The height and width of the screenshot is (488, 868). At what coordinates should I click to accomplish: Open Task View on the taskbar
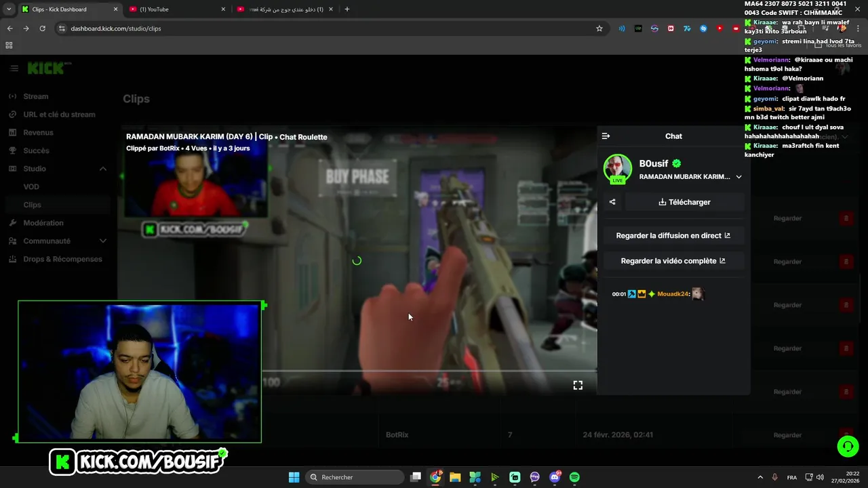click(x=416, y=477)
